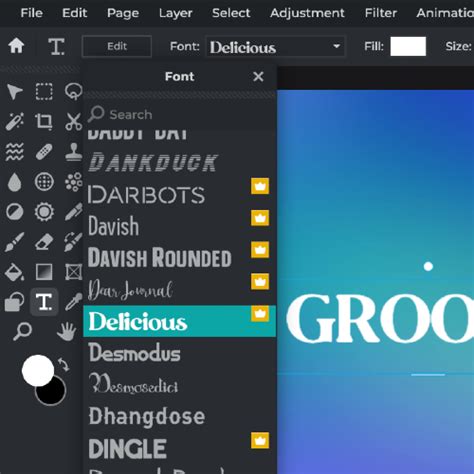
Task: Select the Dodge/Burn half-circle tool
Action: pos(15,212)
